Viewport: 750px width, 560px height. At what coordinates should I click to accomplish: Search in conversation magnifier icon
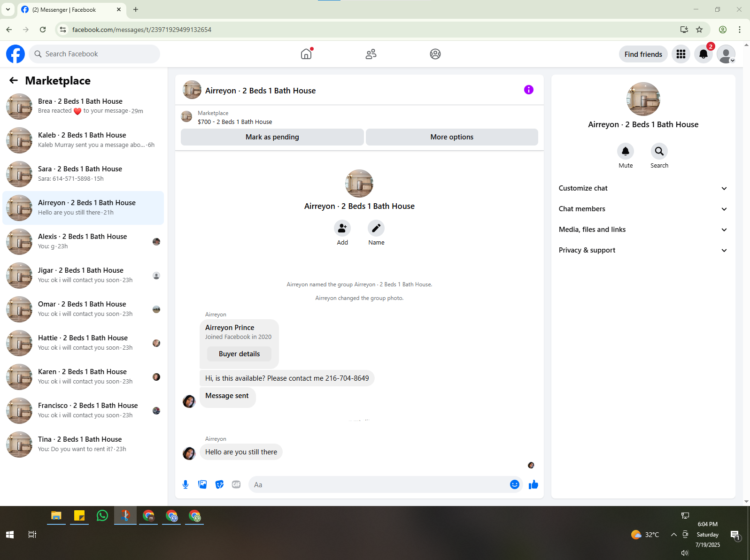659,151
